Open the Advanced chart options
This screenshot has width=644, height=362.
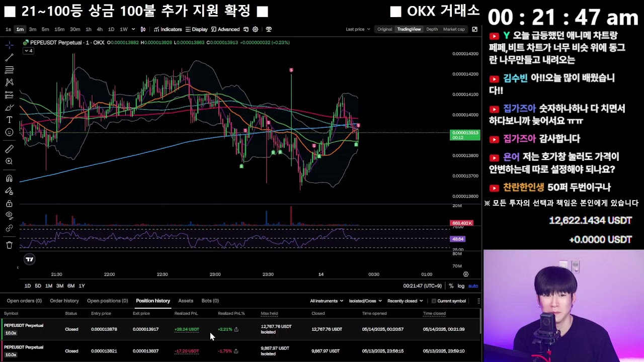point(225,29)
